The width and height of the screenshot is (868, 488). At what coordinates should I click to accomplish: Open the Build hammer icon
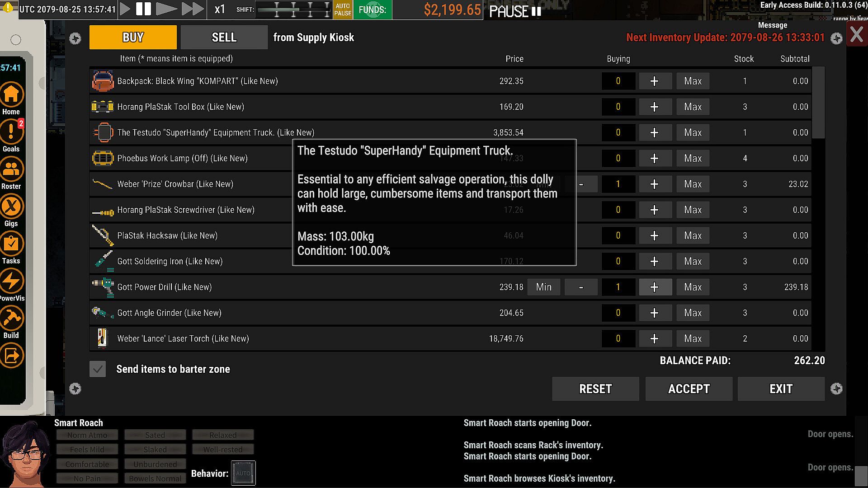(x=11, y=319)
